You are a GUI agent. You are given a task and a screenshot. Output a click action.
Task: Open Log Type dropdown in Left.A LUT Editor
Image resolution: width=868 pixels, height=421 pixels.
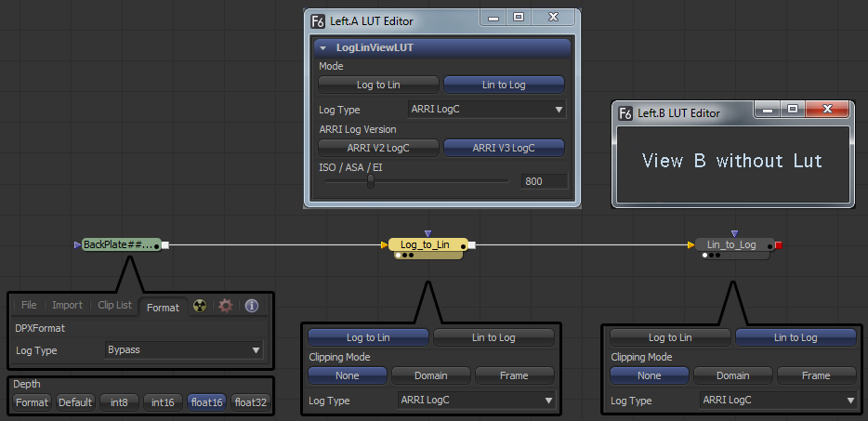(x=487, y=110)
